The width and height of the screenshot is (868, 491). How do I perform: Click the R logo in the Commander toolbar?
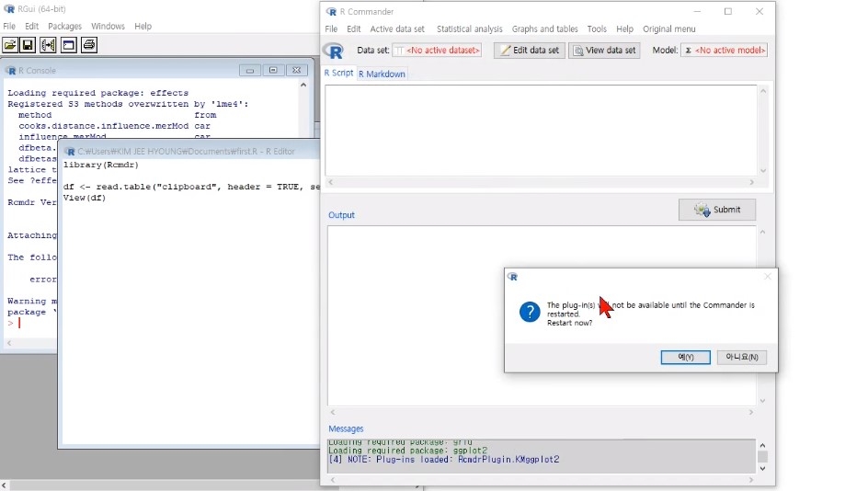(334, 51)
